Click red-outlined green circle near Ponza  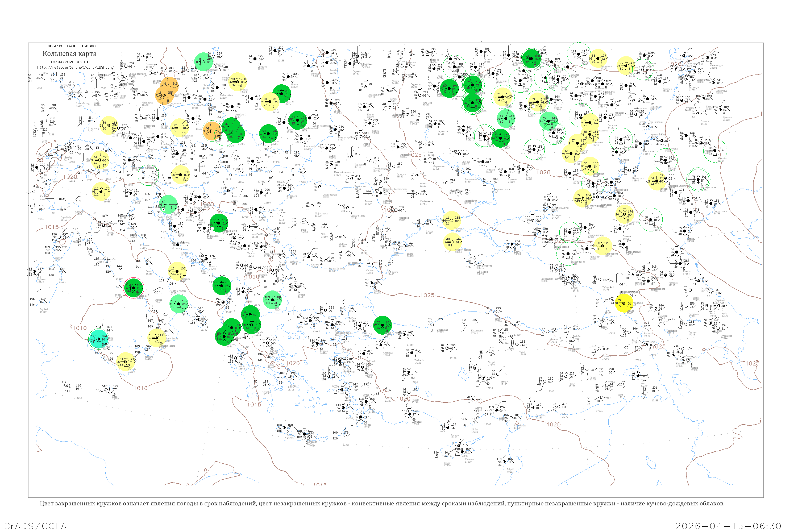point(134,288)
